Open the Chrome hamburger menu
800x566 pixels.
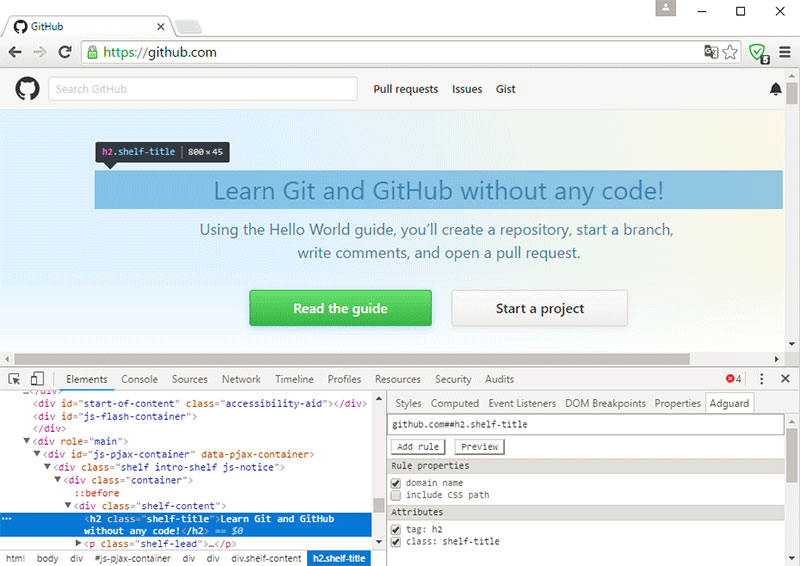[786, 52]
